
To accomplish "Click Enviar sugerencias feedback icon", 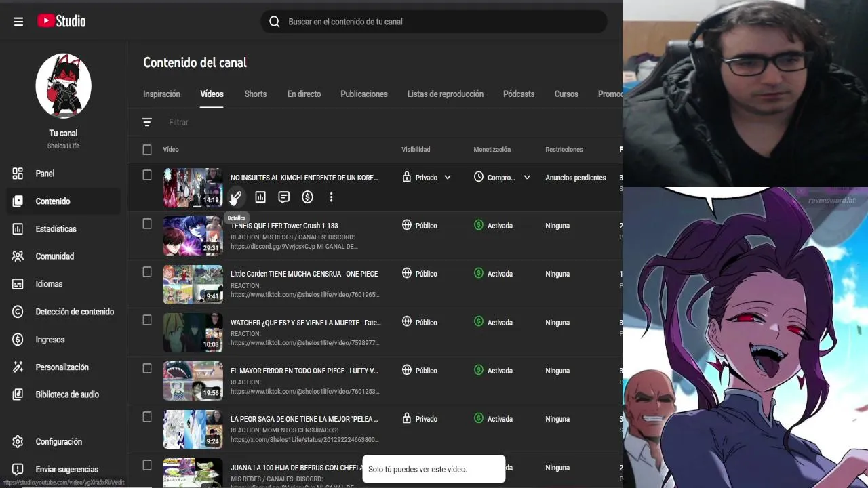I will tap(18, 469).
